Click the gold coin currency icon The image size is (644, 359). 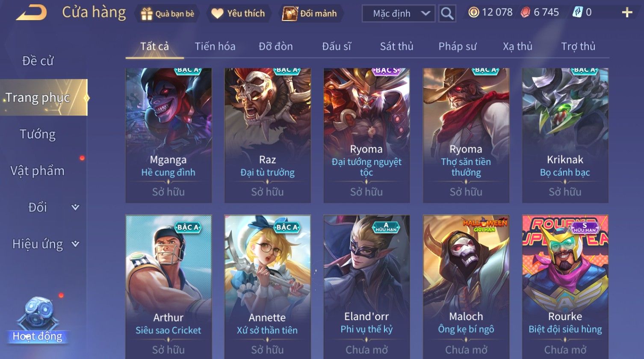[473, 12]
